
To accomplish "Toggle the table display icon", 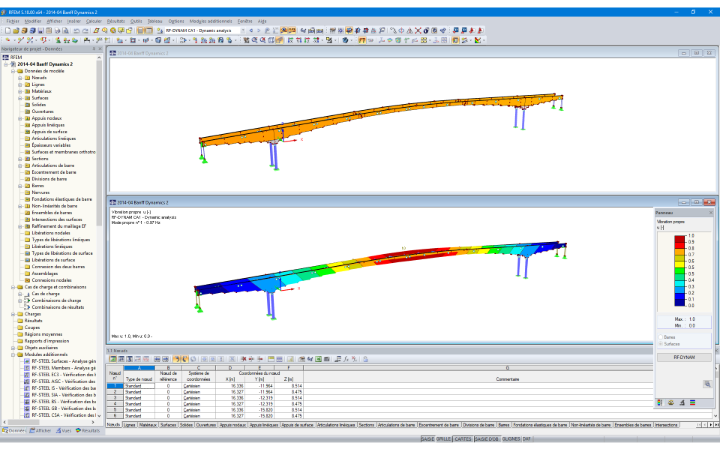I will 149,30.
